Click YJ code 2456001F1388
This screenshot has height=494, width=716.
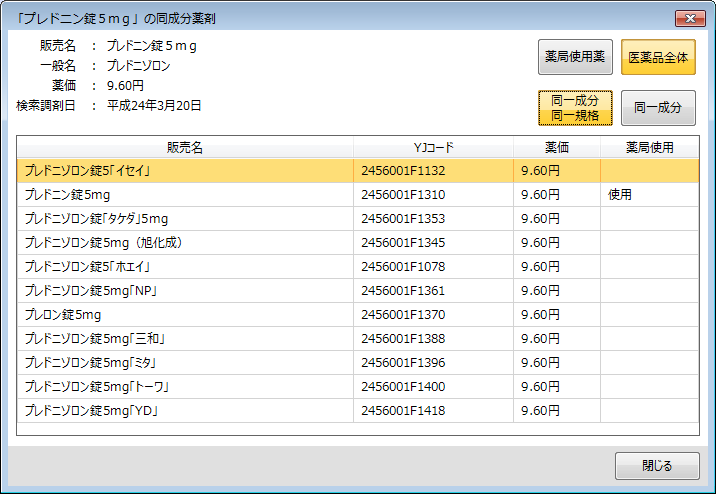403,339
